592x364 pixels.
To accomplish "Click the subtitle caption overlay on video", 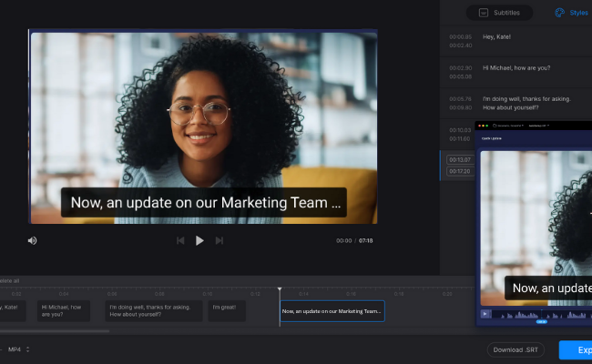I will 204,203.
